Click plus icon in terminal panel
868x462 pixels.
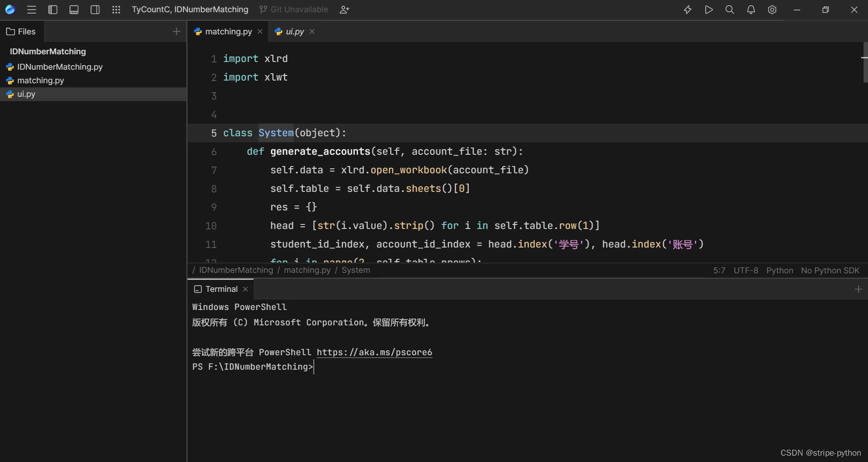click(859, 289)
